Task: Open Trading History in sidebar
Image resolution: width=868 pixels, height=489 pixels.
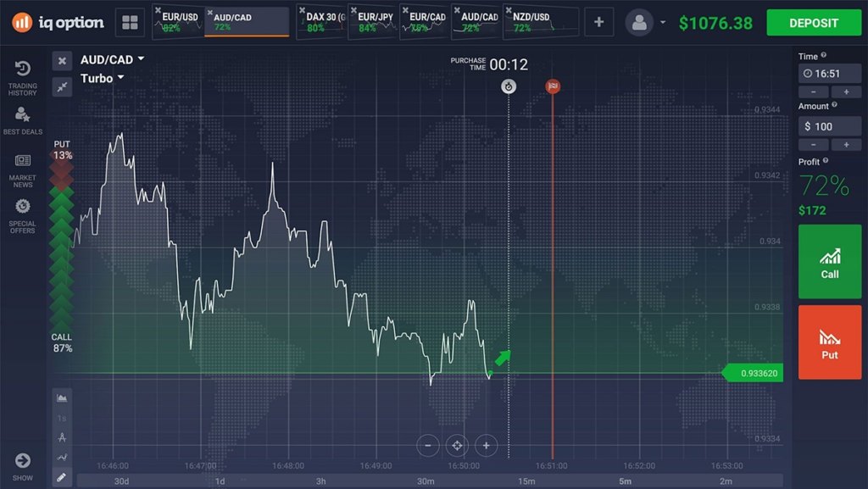Action: click(23, 78)
